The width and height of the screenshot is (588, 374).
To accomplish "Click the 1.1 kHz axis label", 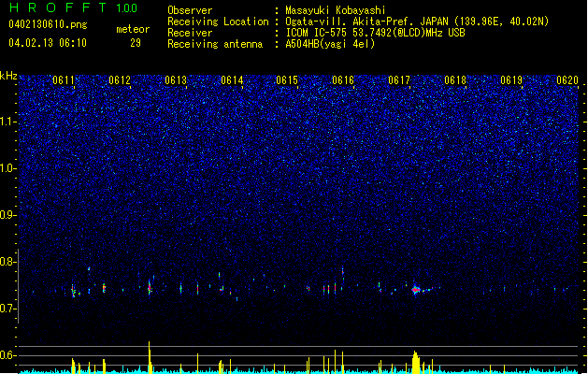I will (7, 122).
